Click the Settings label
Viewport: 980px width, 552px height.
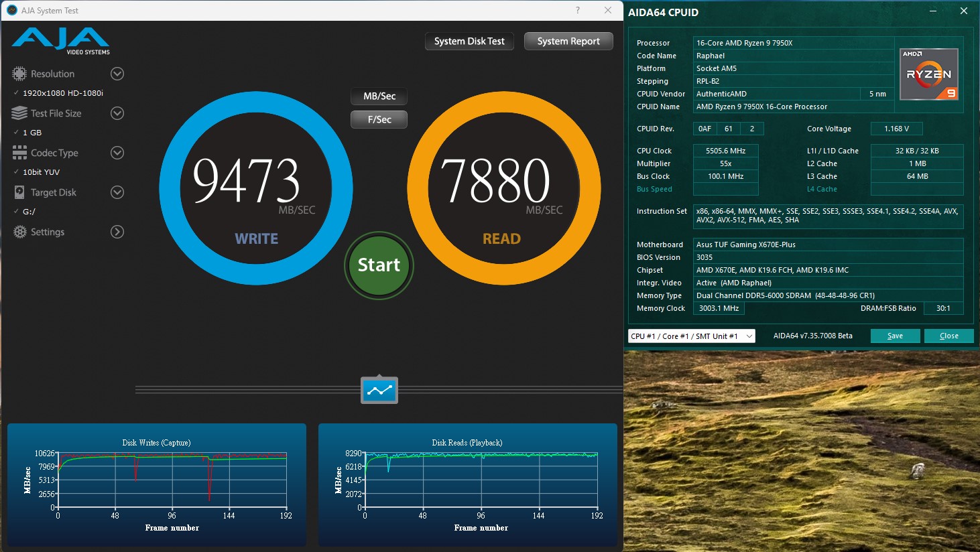click(48, 232)
